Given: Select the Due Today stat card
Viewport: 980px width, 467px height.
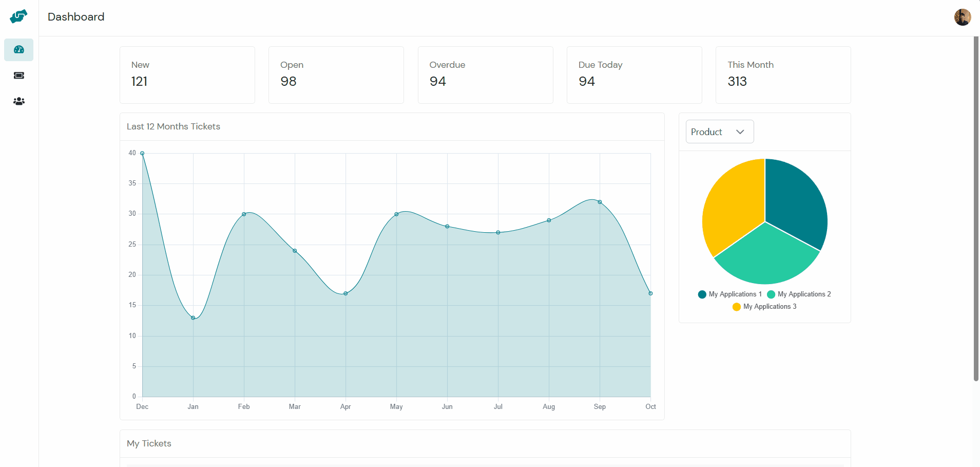Looking at the screenshot, I should pyautogui.click(x=634, y=75).
